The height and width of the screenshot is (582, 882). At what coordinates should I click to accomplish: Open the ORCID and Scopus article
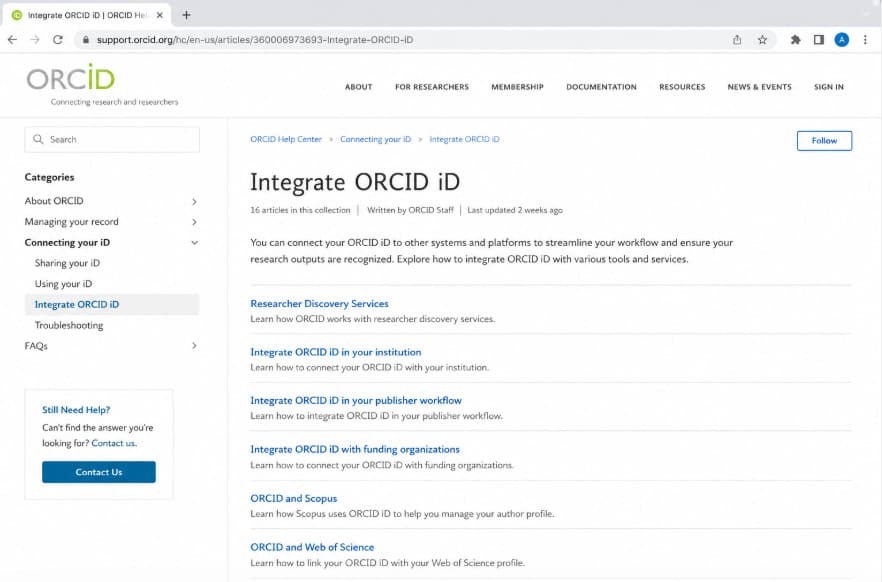(x=293, y=498)
